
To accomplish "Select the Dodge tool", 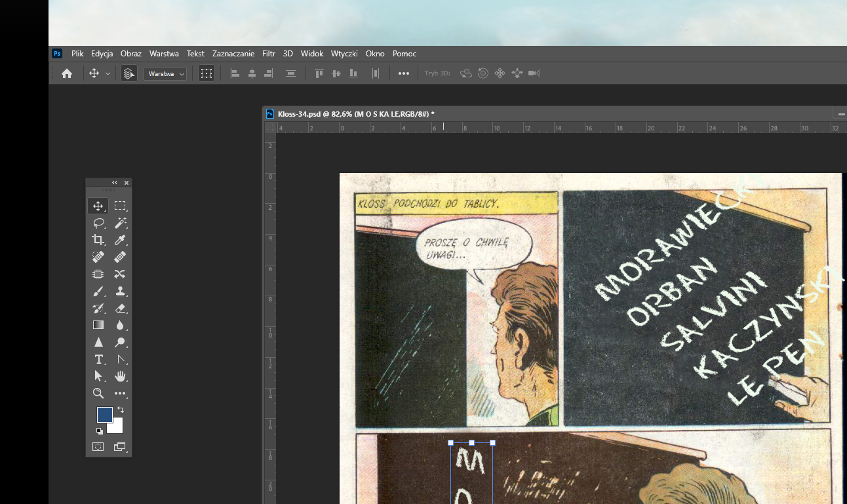I will pyautogui.click(x=120, y=342).
